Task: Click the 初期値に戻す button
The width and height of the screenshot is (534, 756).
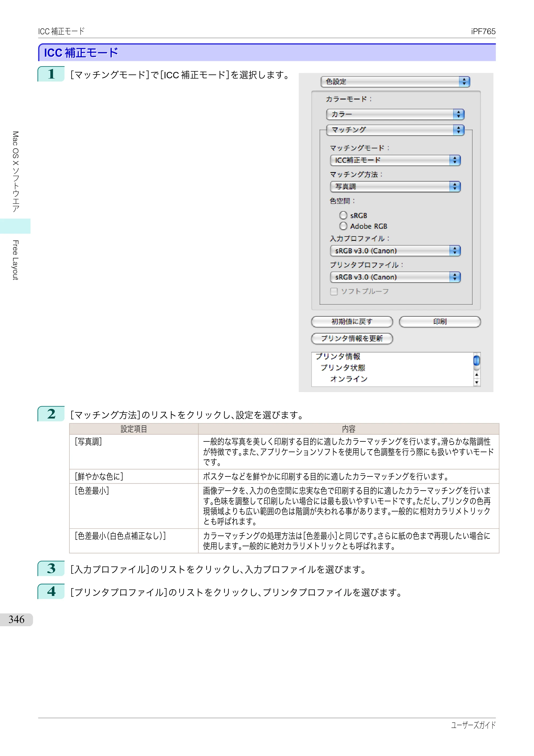Action: coord(352,322)
